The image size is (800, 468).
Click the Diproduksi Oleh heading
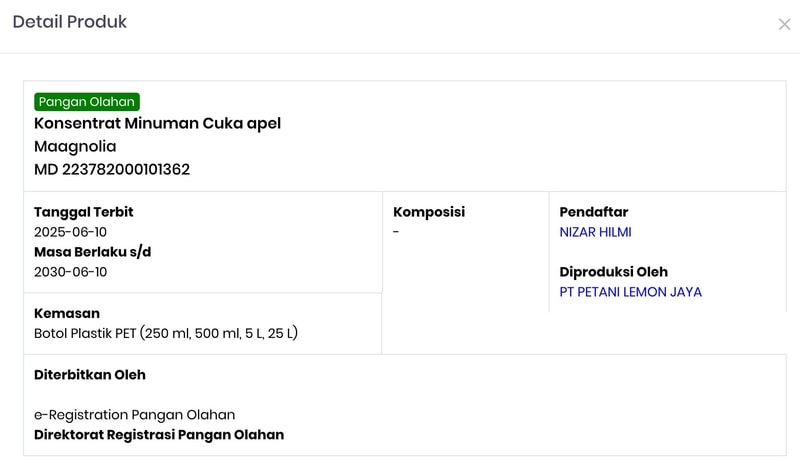pyautogui.click(x=613, y=272)
